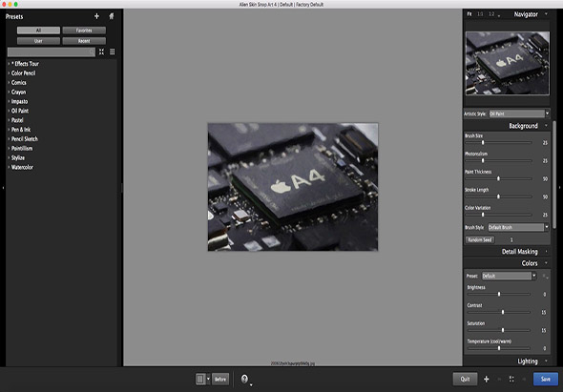Collapse the Navigator panel
Screen dimensions: 563x392
pos(546,14)
